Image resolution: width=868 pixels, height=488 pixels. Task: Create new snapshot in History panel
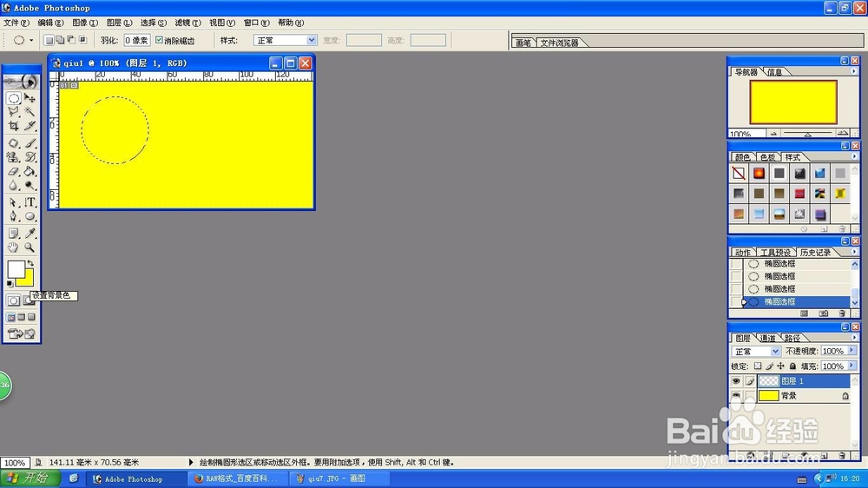(824, 313)
